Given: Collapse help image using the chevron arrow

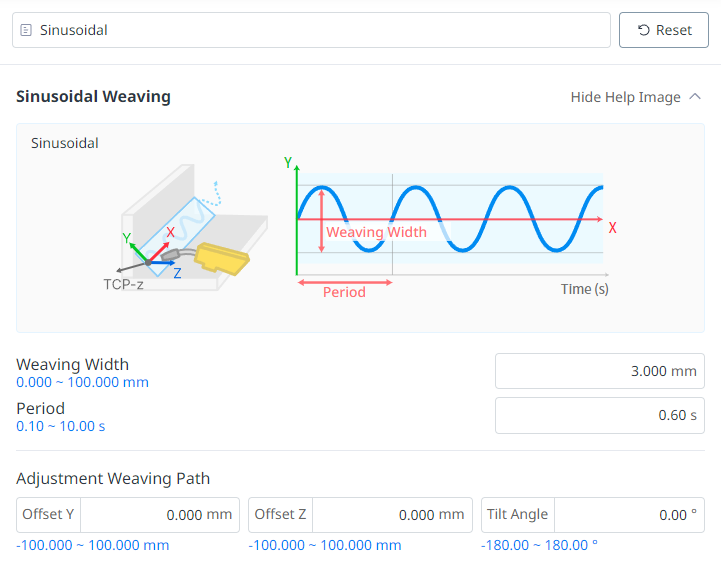Looking at the screenshot, I should pyautogui.click(x=696, y=97).
